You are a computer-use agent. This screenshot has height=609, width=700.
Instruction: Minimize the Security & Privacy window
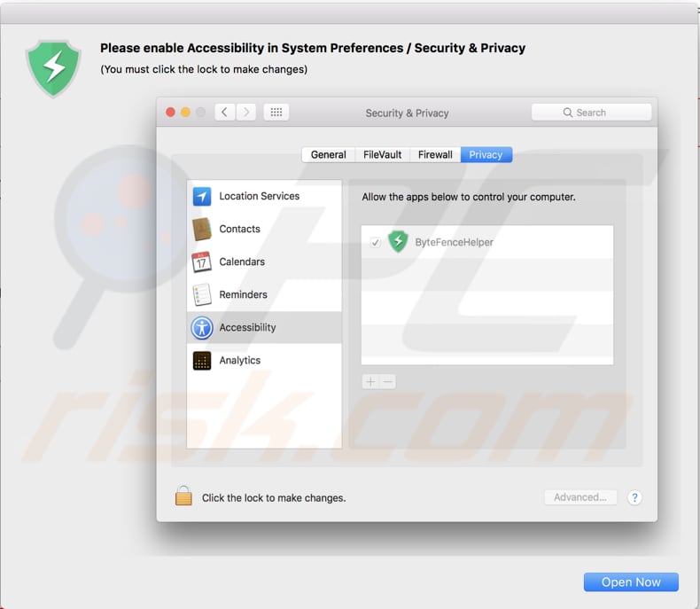(186, 112)
